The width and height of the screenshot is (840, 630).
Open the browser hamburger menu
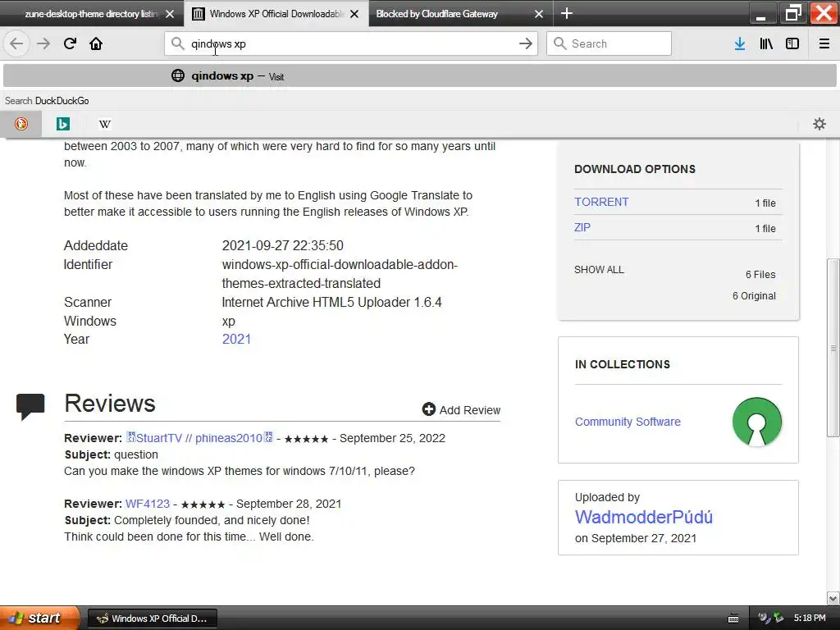tap(824, 43)
